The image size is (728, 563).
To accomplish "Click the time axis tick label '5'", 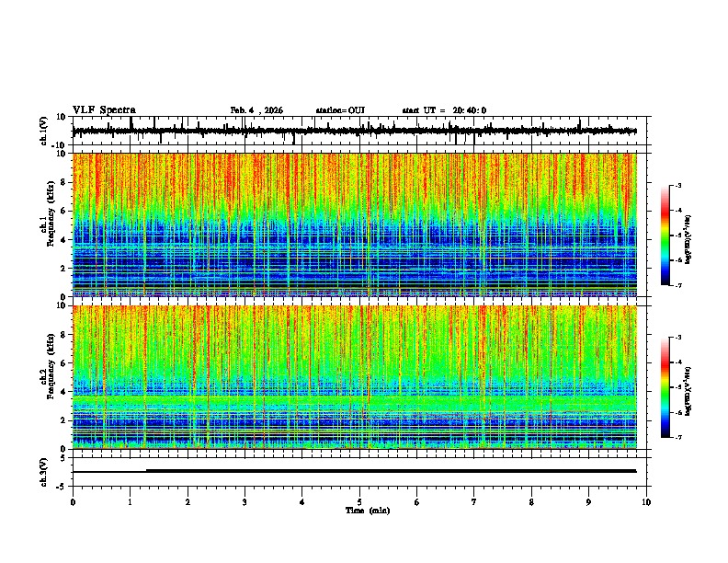I will (x=359, y=502).
